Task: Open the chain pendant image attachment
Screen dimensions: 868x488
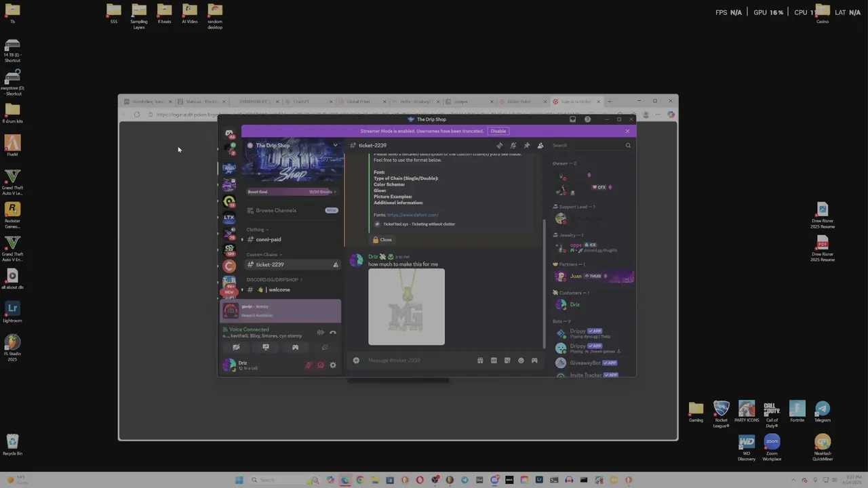Action: 407,307
